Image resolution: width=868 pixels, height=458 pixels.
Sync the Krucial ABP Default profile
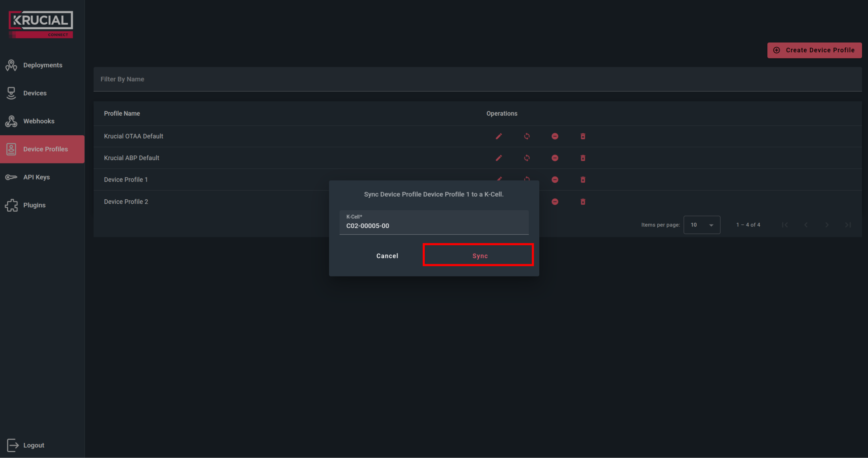[526, 158]
